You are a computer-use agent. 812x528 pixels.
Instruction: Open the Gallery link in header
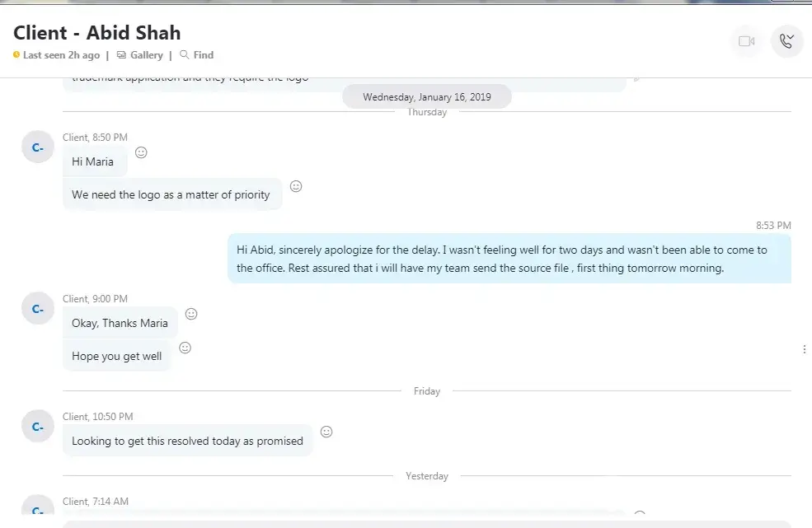coord(146,55)
